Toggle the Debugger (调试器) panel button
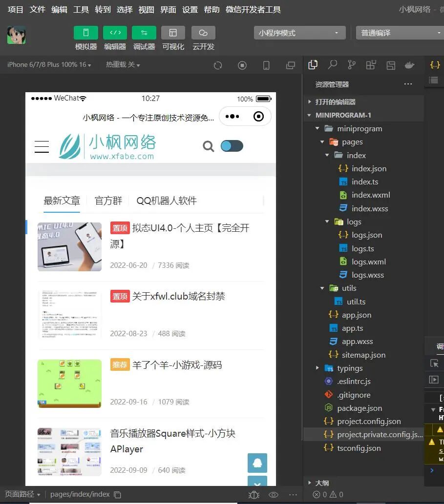 click(144, 33)
